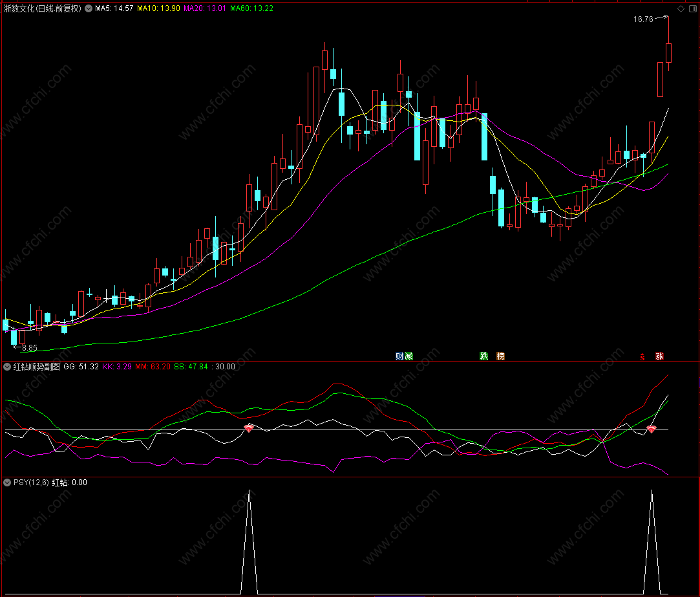Click the green 跌 info marker

click(484, 356)
